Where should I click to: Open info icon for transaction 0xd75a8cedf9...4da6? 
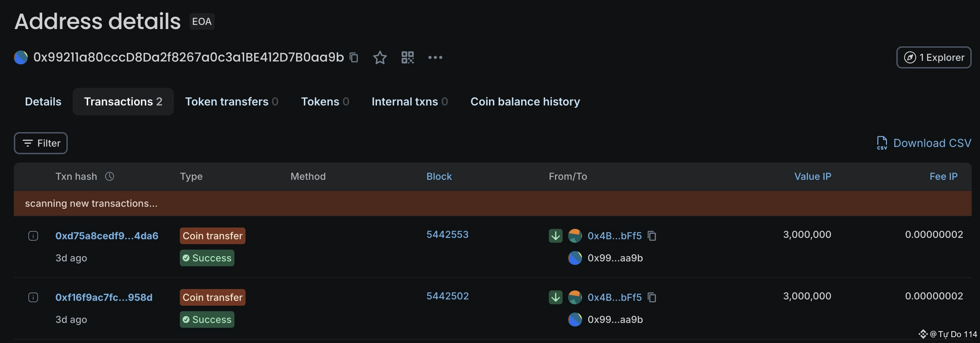pyautogui.click(x=33, y=236)
